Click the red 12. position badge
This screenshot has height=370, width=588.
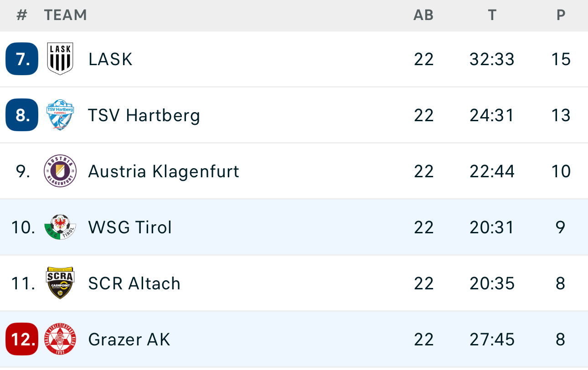click(x=22, y=339)
